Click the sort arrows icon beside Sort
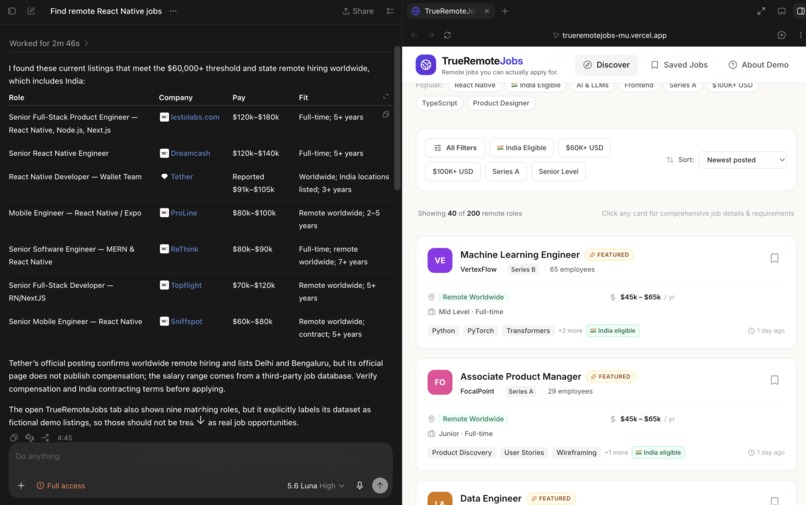The height and width of the screenshot is (505, 806). pyautogui.click(x=670, y=160)
